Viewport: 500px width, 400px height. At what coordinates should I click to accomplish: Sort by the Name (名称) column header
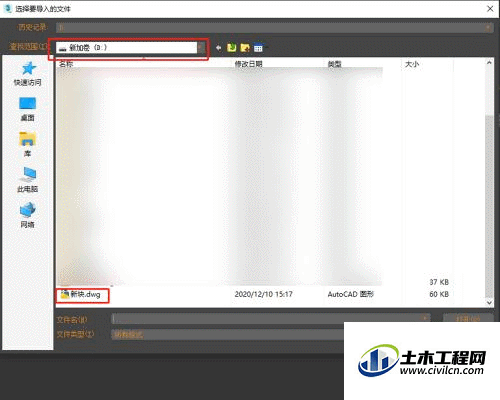tap(66, 64)
